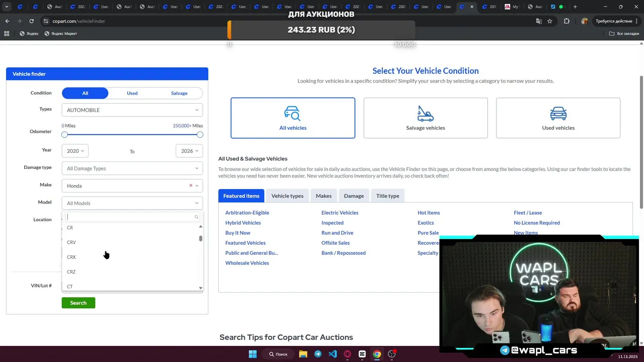Image resolution: width=644 pixels, height=362 pixels.
Task: Select the Salvage condition option
Action: tap(179, 93)
